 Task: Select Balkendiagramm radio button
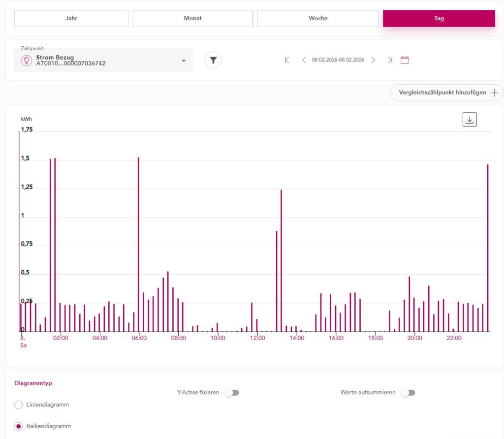pos(19,426)
